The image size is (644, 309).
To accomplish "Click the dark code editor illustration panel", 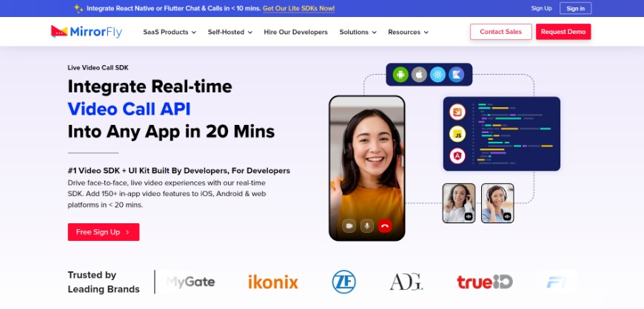I will pos(501,134).
